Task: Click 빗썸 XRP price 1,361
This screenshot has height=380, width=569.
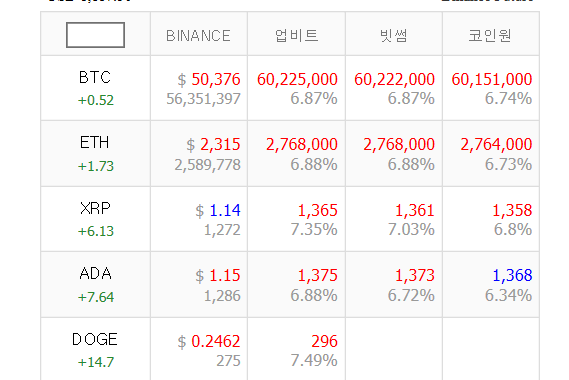Action: [415, 211]
